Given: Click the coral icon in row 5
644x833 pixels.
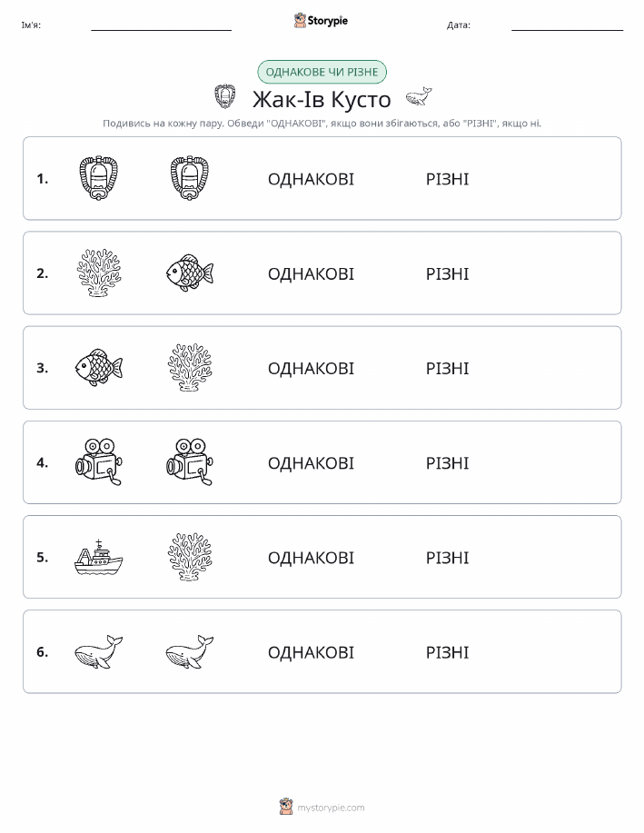Looking at the screenshot, I should coord(190,557).
